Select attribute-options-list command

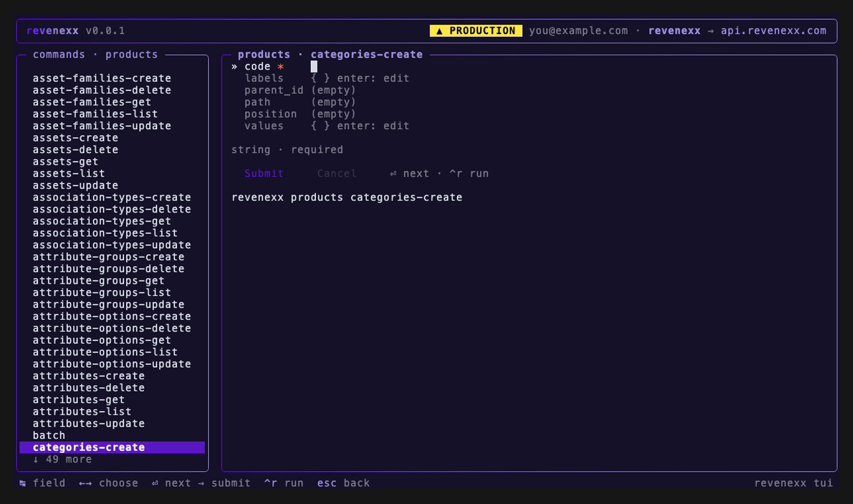coord(105,352)
